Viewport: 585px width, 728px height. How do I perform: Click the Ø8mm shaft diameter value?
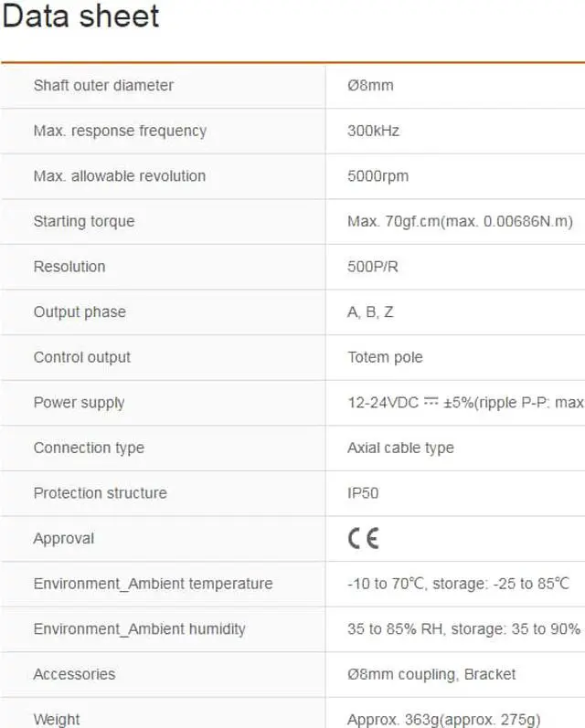coord(370,85)
